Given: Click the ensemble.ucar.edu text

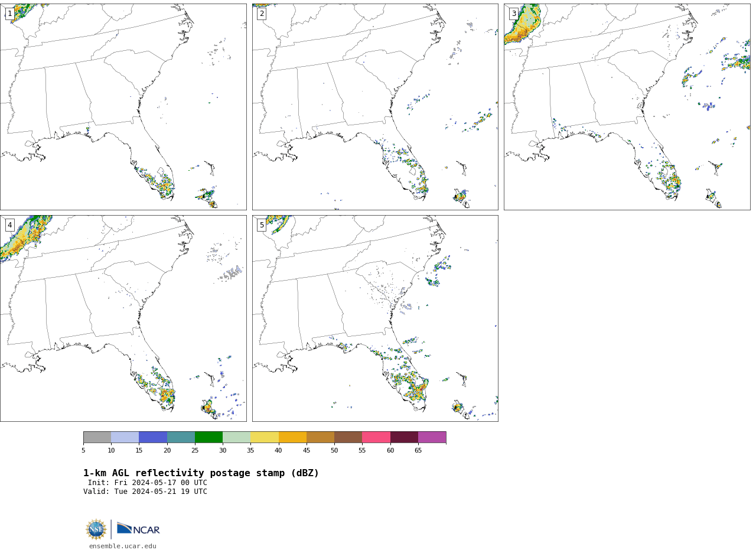Looking at the screenshot, I should point(123,546).
